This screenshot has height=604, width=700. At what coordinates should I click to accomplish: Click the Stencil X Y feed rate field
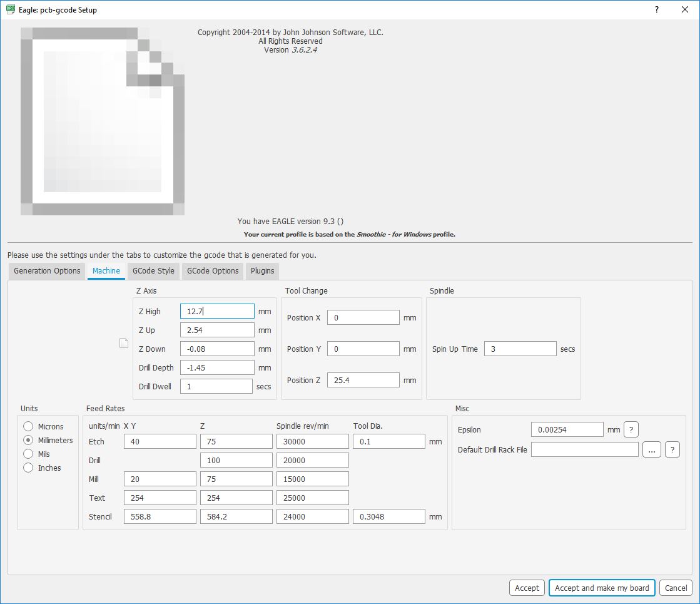click(160, 516)
